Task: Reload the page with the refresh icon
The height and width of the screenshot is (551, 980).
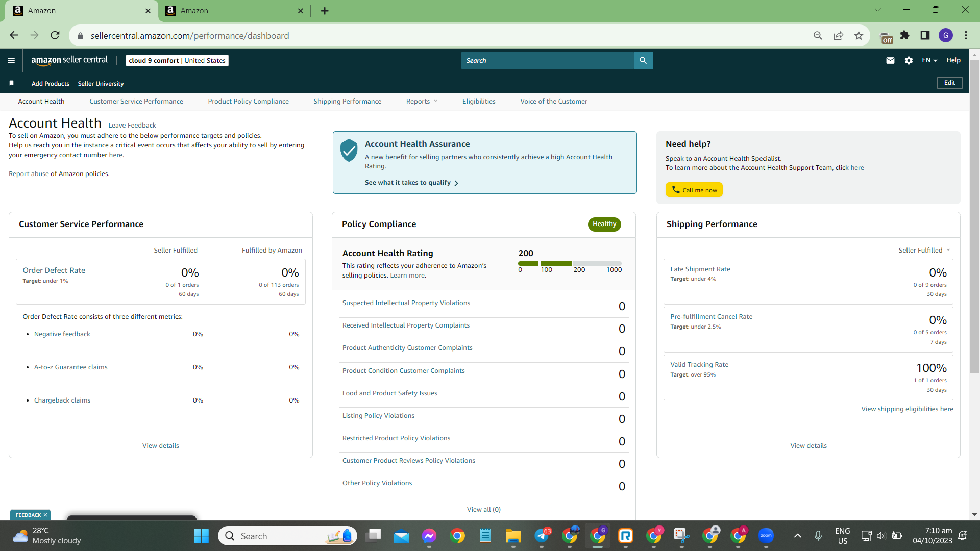Action: (x=55, y=35)
